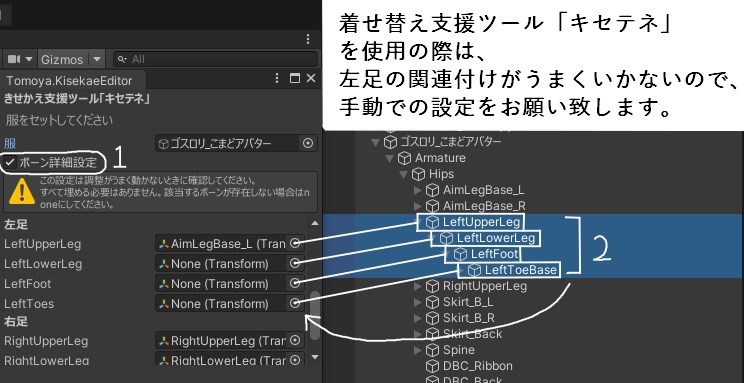The image size is (744, 383).
Task: Select LeftUpperLeg in hierarchy
Action: [481, 222]
